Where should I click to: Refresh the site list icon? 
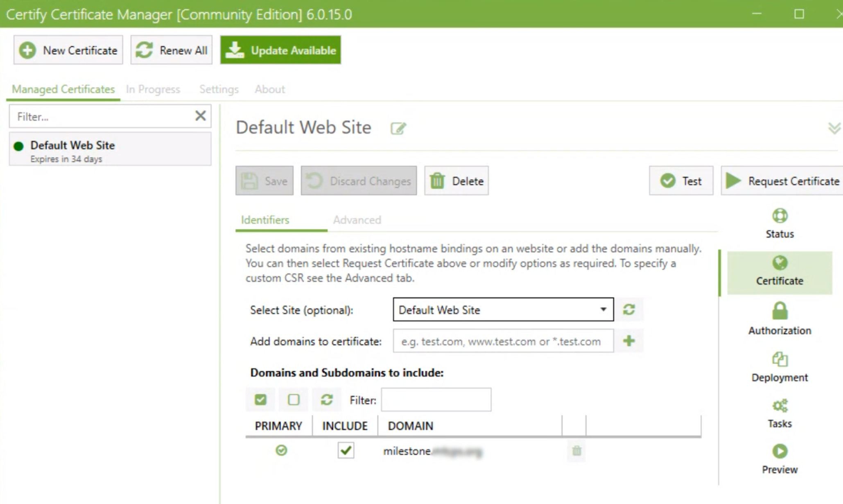[629, 310]
